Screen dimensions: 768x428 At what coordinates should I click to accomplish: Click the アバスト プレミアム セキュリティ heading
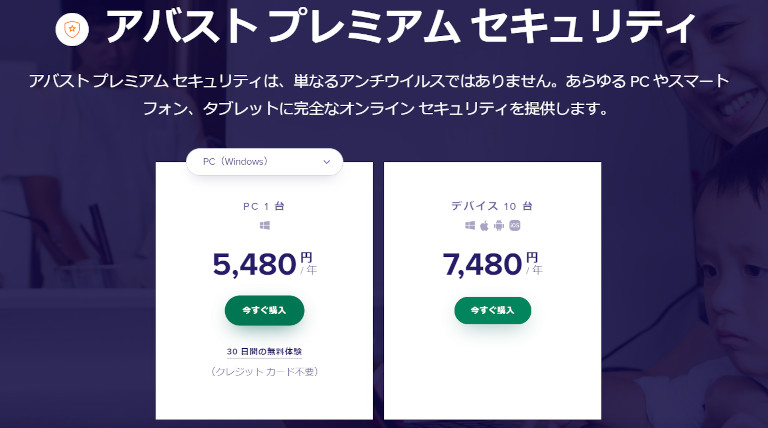(x=400, y=27)
